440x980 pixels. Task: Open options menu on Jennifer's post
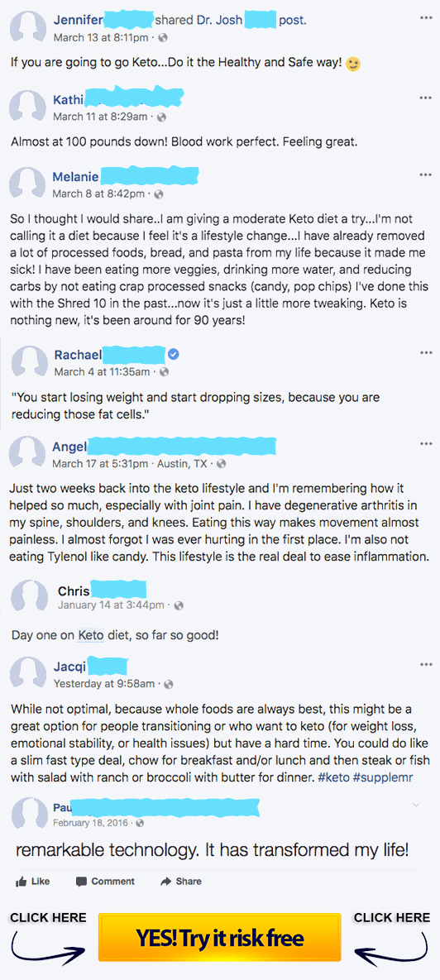426,18
